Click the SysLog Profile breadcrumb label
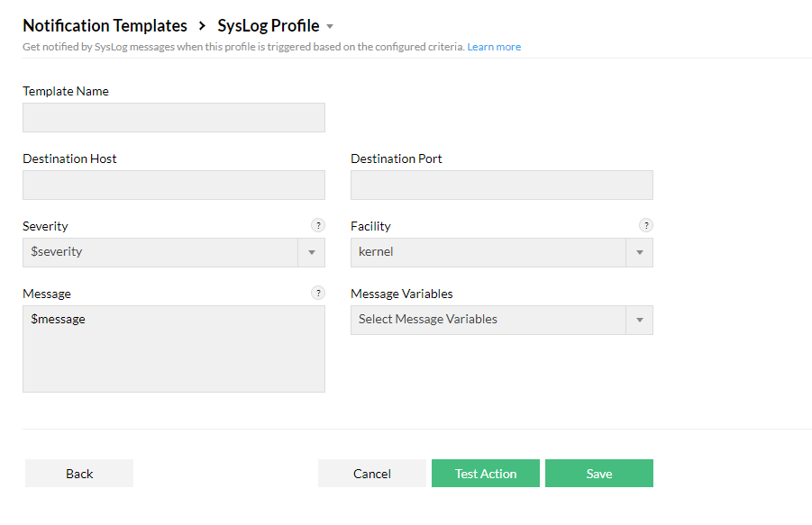 (268, 25)
